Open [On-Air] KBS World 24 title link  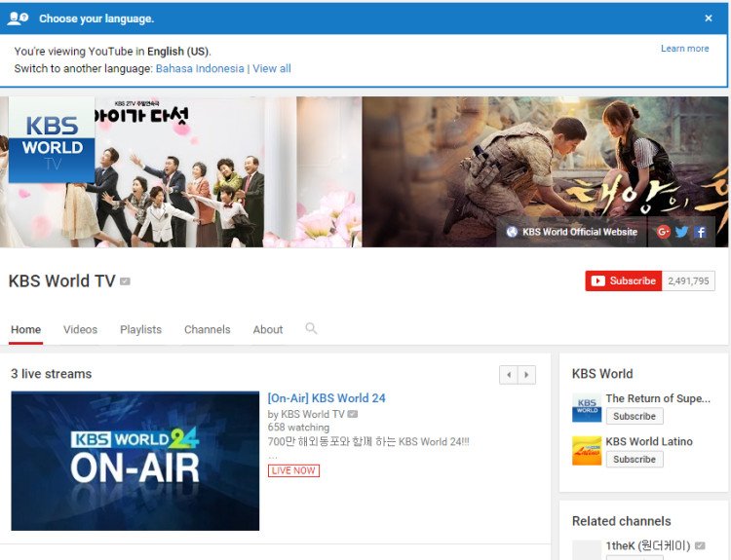point(327,398)
